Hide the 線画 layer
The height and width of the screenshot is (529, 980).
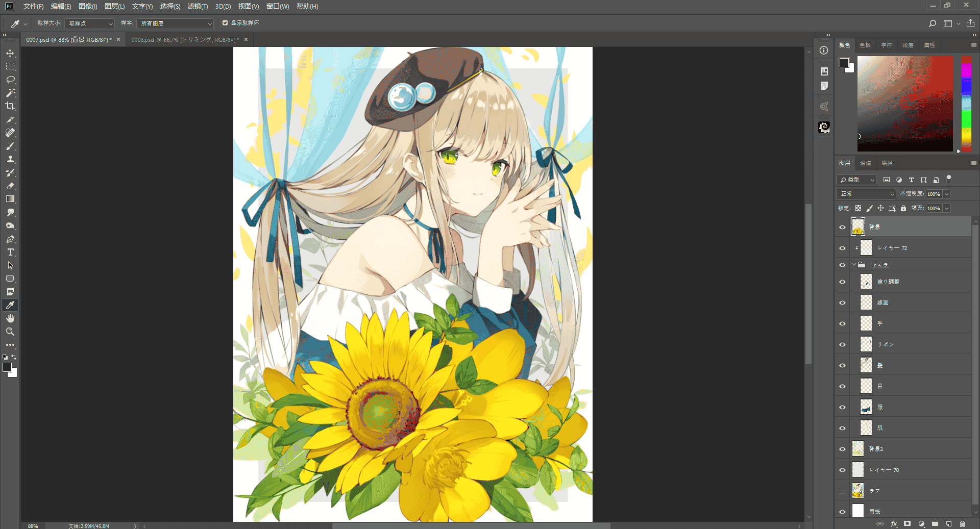(x=842, y=303)
